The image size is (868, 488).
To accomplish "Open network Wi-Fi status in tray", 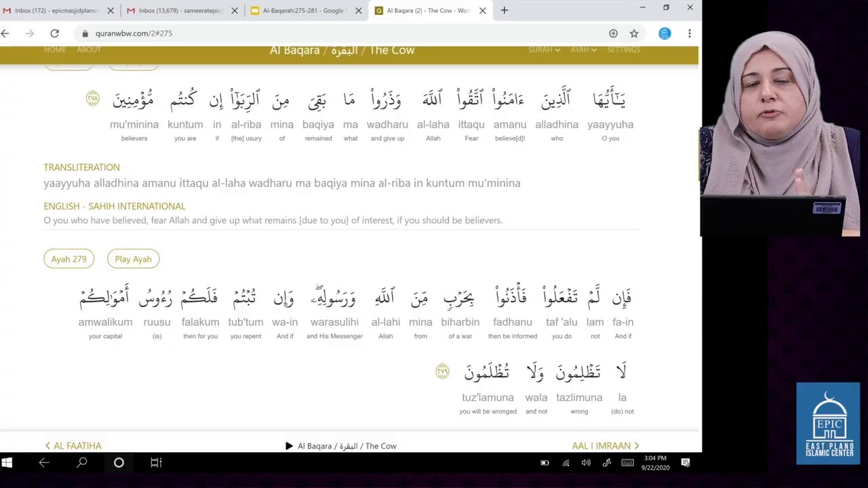I will (x=566, y=463).
